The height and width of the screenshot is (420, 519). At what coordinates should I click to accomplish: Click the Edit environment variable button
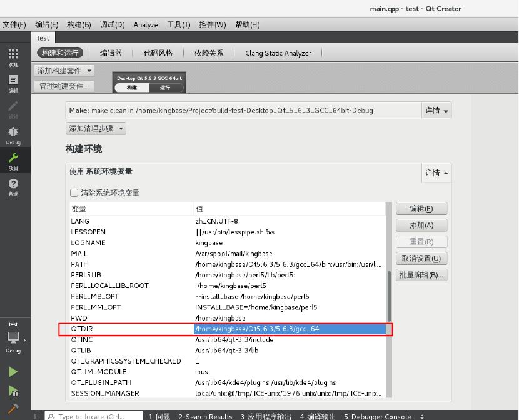click(x=421, y=209)
